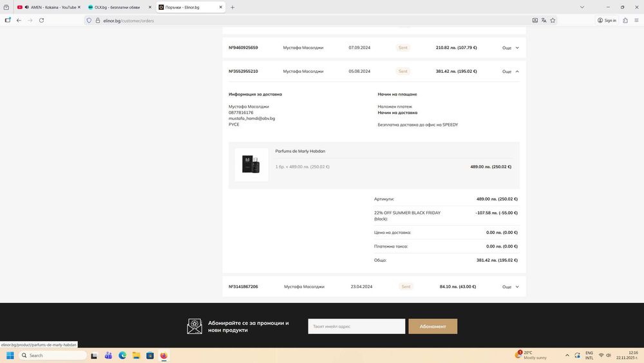Reload the page with refresh icon
This screenshot has height=363, width=644.
point(41,20)
